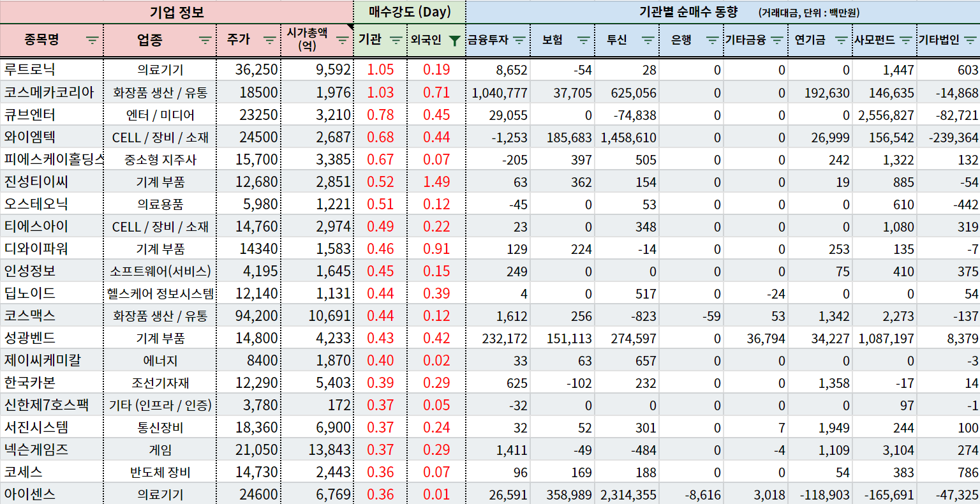The width and height of the screenshot is (980, 504).
Task: Select the 1.05 기관 strength cell
Action: 380,70
